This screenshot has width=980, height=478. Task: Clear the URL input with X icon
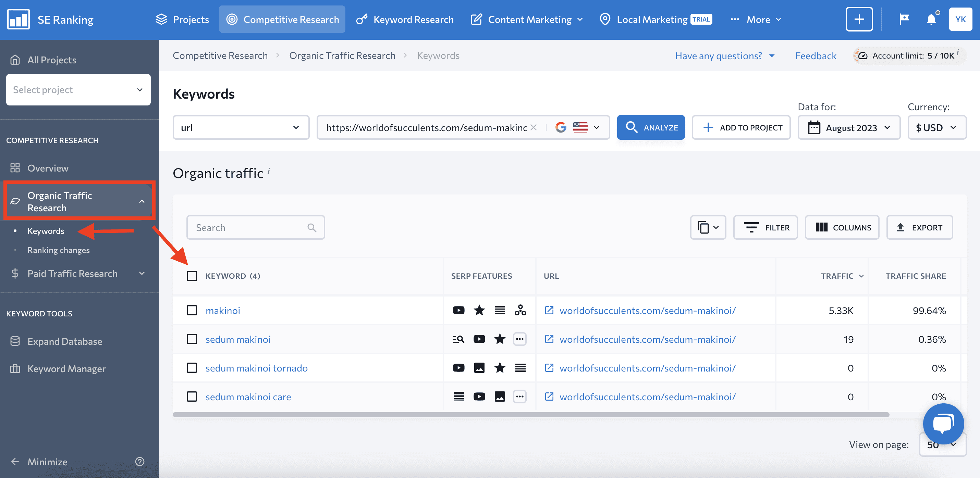click(x=534, y=127)
